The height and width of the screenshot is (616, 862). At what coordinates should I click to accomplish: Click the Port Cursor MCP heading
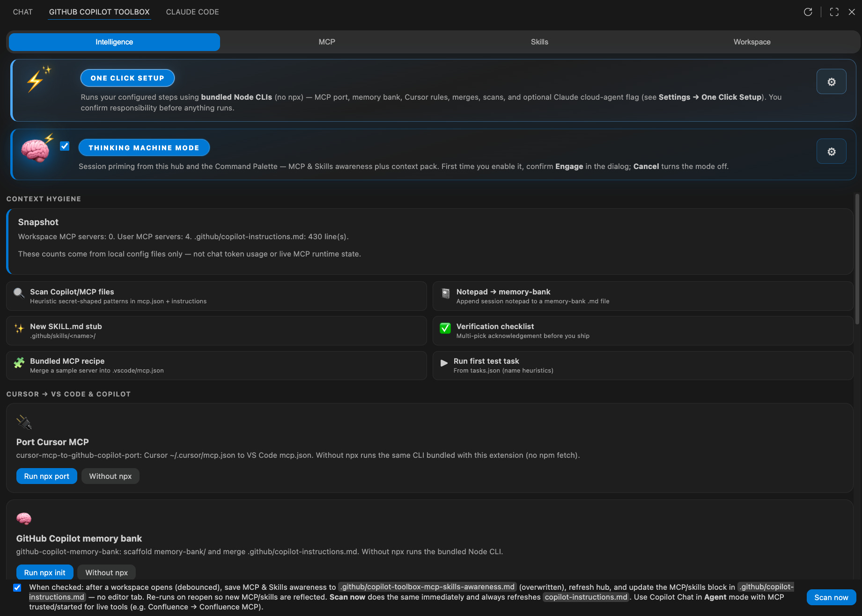point(52,442)
